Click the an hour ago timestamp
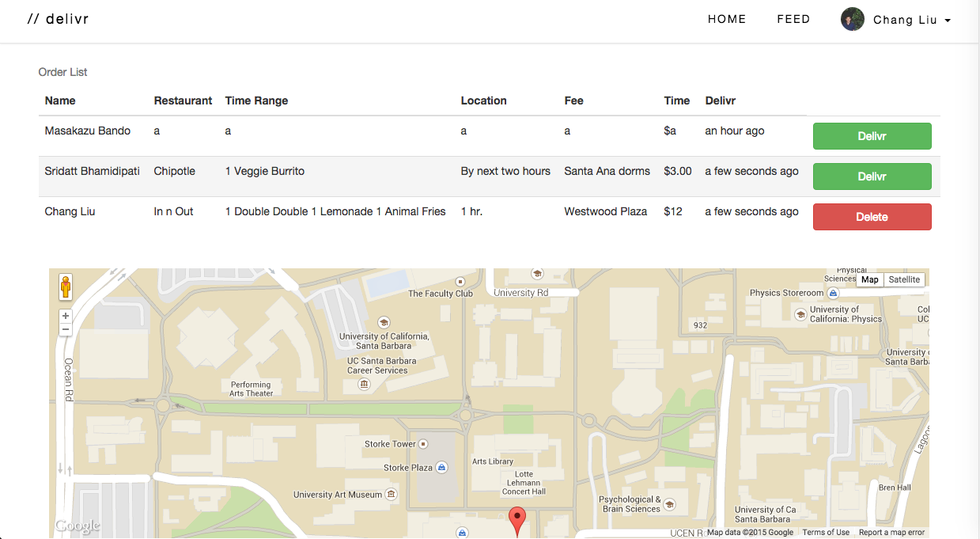Image resolution: width=980 pixels, height=539 pixels. (x=735, y=131)
